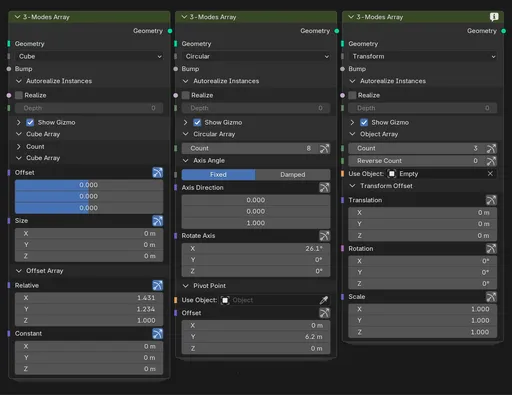Collapse the Axis Angle panel

pos(186,161)
